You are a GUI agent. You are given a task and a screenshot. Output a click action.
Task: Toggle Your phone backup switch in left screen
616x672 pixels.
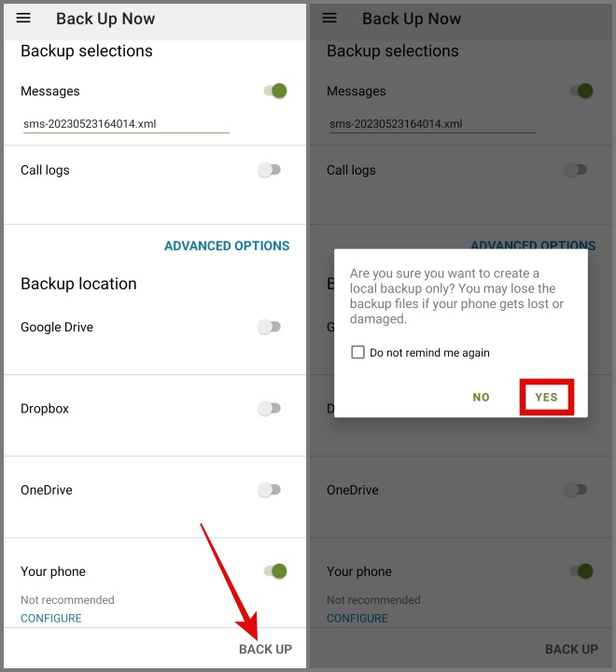pyautogui.click(x=273, y=571)
